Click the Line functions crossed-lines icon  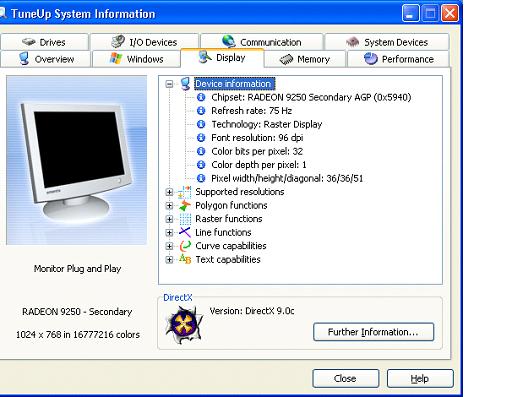click(x=185, y=232)
